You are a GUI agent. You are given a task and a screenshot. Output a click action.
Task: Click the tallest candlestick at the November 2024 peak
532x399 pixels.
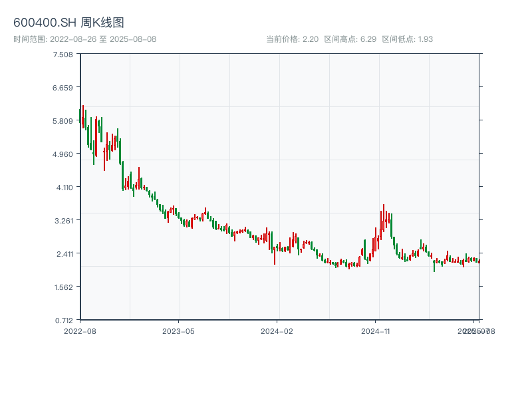tap(384, 218)
